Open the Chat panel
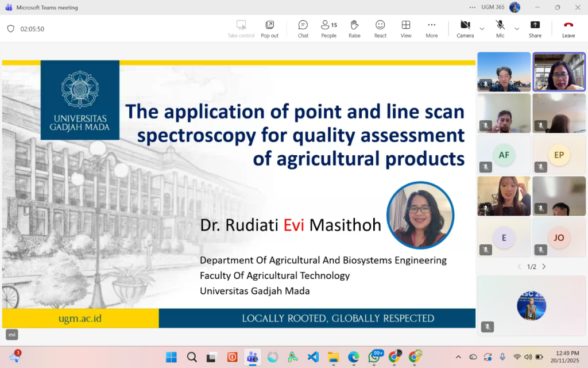 pyautogui.click(x=303, y=28)
